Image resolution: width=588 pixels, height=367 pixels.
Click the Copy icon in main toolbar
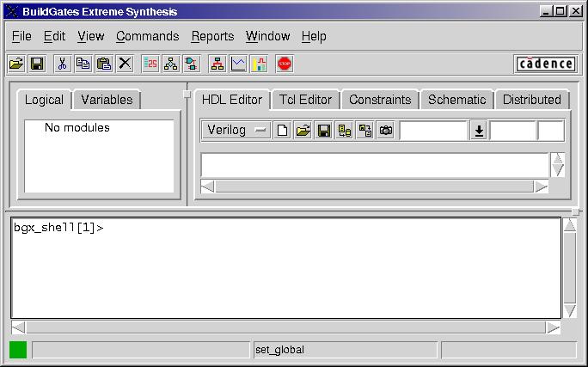coord(83,64)
